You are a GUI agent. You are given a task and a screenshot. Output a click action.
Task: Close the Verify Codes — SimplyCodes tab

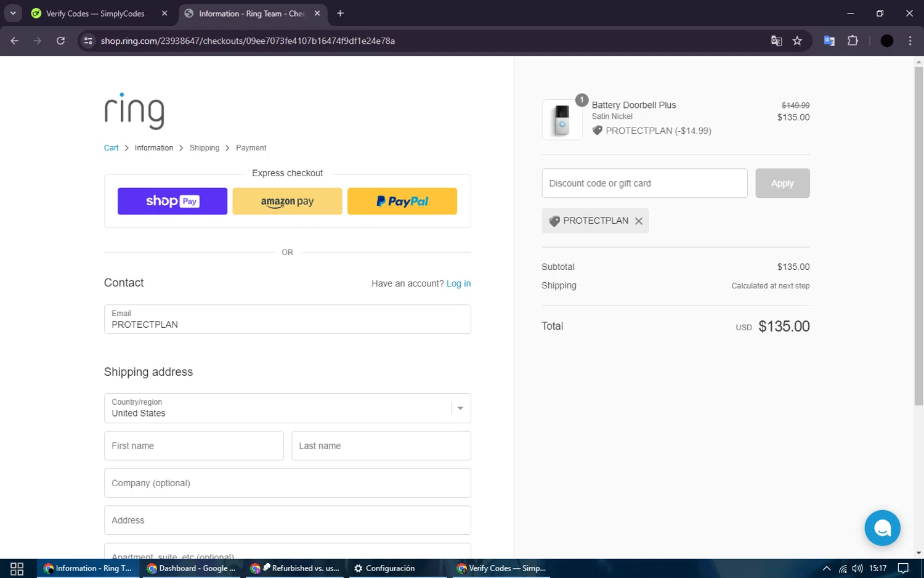click(164, 14)
